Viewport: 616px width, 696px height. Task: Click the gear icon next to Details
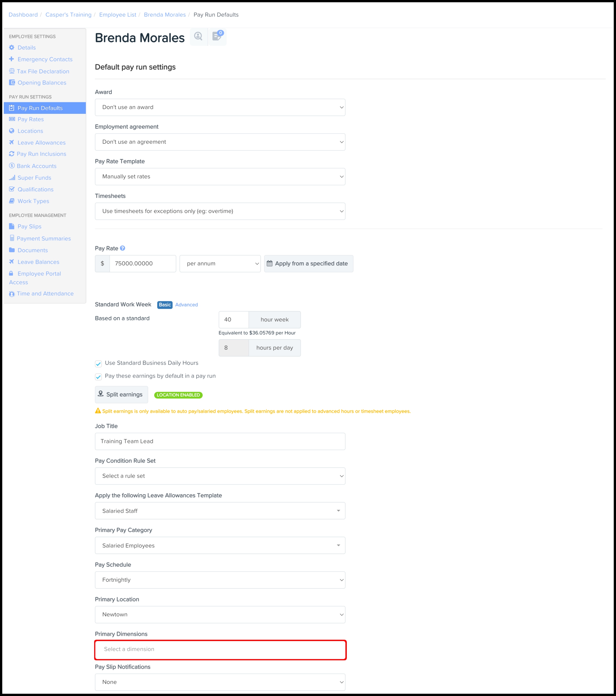click(12, 47)
